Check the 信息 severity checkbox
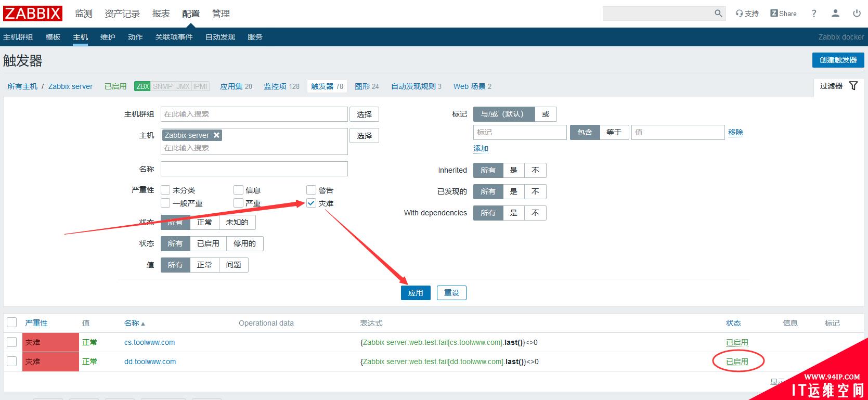The width and height of the screenshot is (868, 400). 238,190
